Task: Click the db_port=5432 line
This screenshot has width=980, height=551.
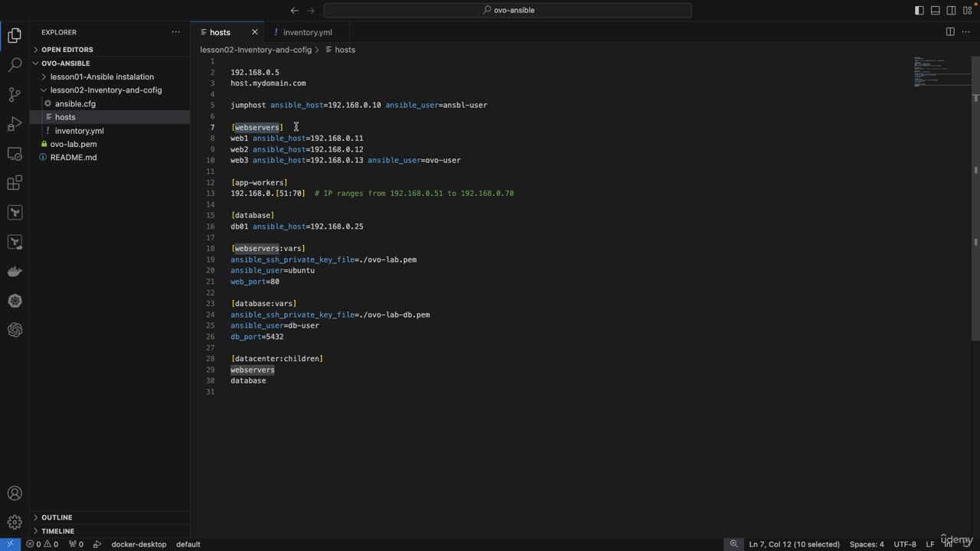Action: click(x=256, y=337)
